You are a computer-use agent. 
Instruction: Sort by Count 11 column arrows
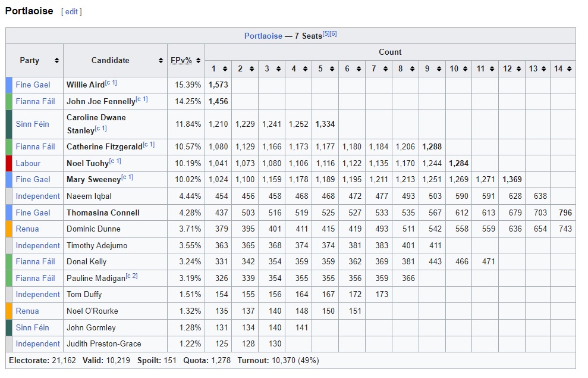[x=492, y=68]
